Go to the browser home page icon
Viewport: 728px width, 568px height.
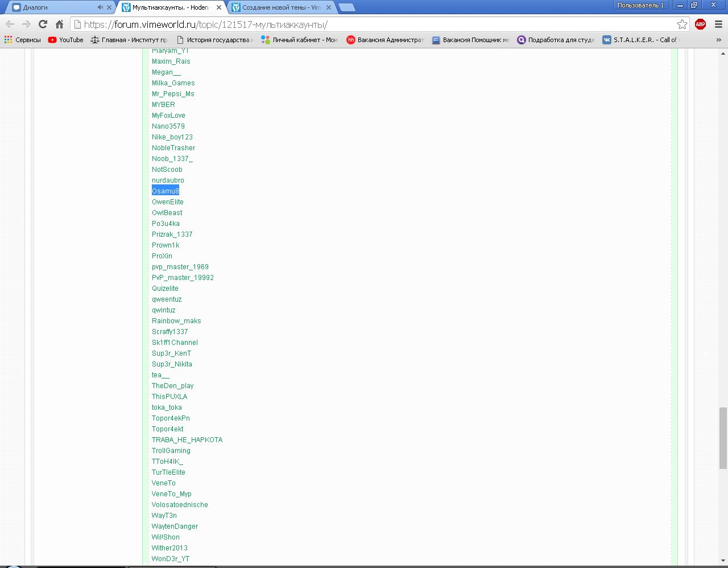(x=59, y=24)
